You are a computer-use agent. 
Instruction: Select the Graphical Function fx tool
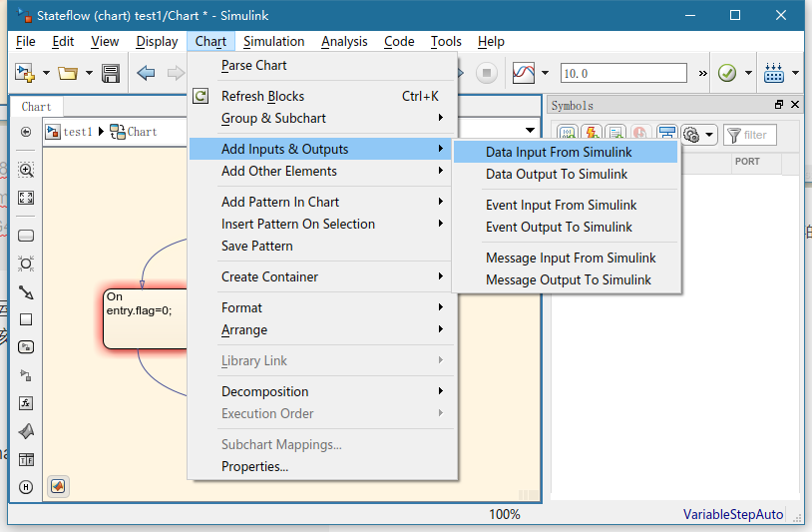26,403
